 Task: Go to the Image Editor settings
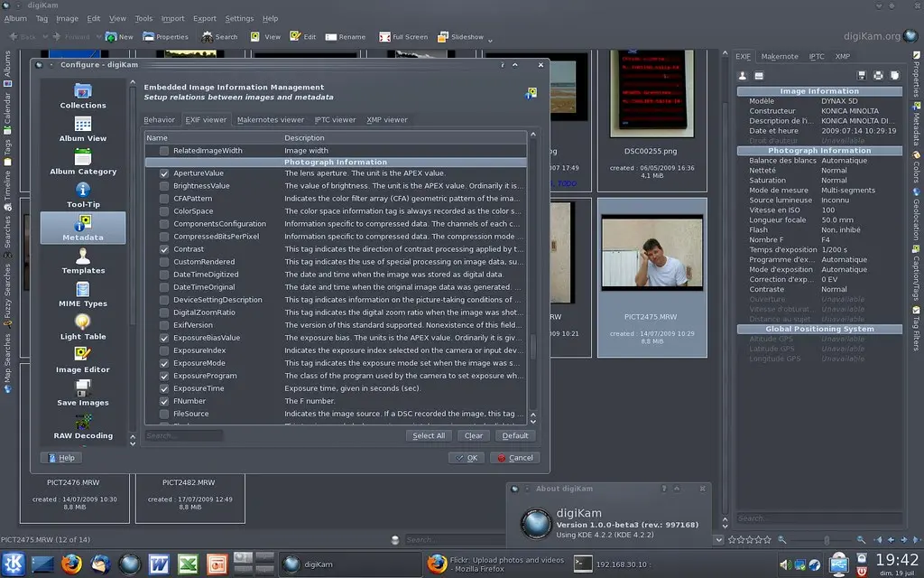click(x=83, y=359)
